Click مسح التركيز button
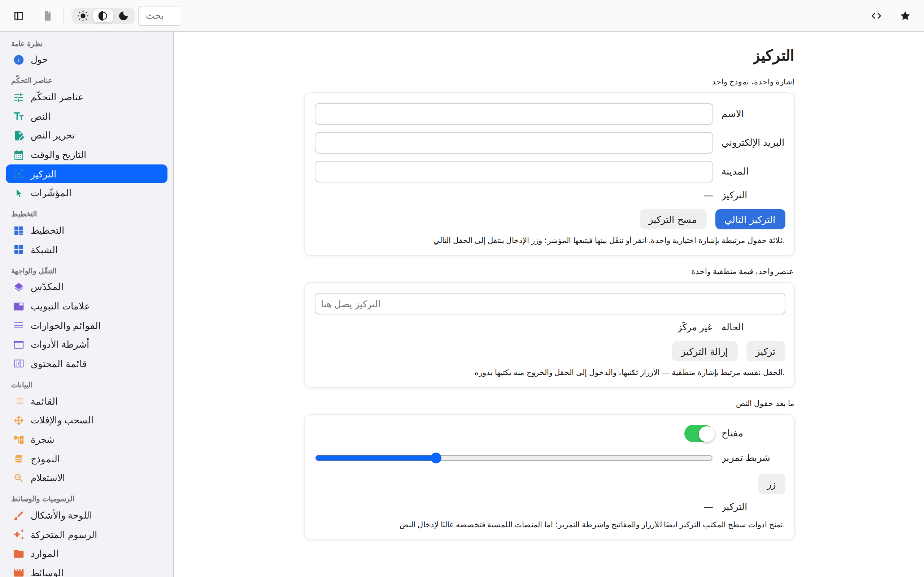Viewport: 924px width, 577px height. point(673,219)
